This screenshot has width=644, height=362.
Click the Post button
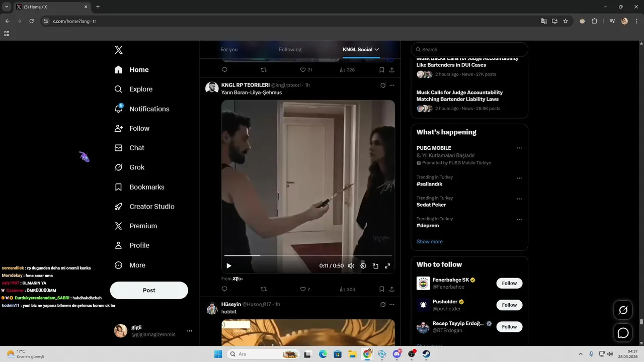click(x=149, y=290)
